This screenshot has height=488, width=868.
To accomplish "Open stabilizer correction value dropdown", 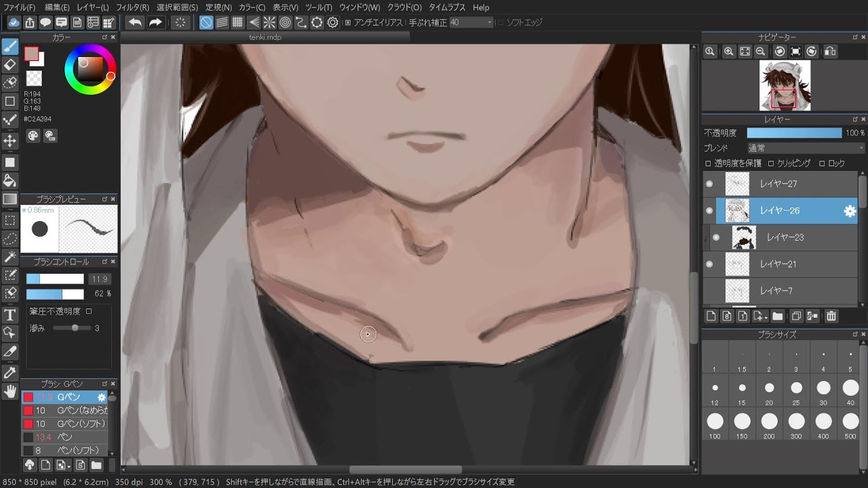I will click(471, 22).
